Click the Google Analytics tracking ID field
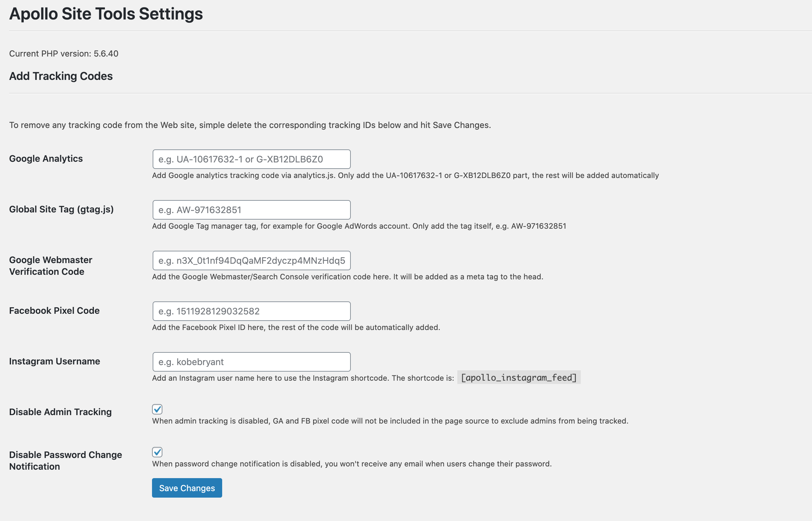The width and height of the screenshot is (812, 521). coord(251,159)
